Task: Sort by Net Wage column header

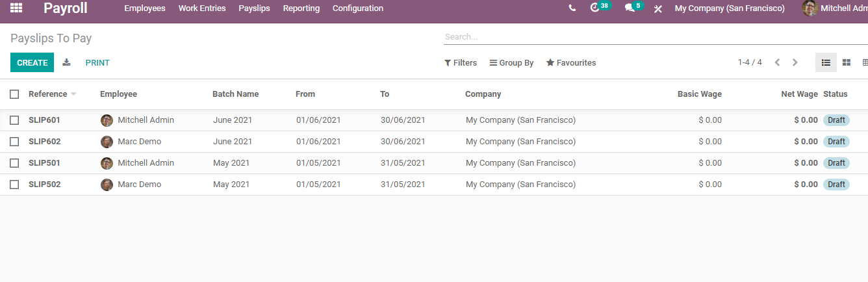Action: tap(799, 94)
